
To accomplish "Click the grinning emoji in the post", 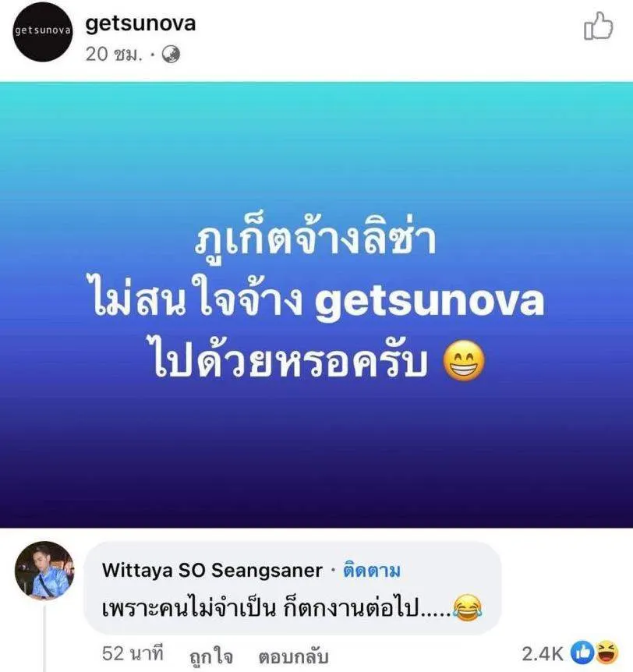I will point(464,361).
